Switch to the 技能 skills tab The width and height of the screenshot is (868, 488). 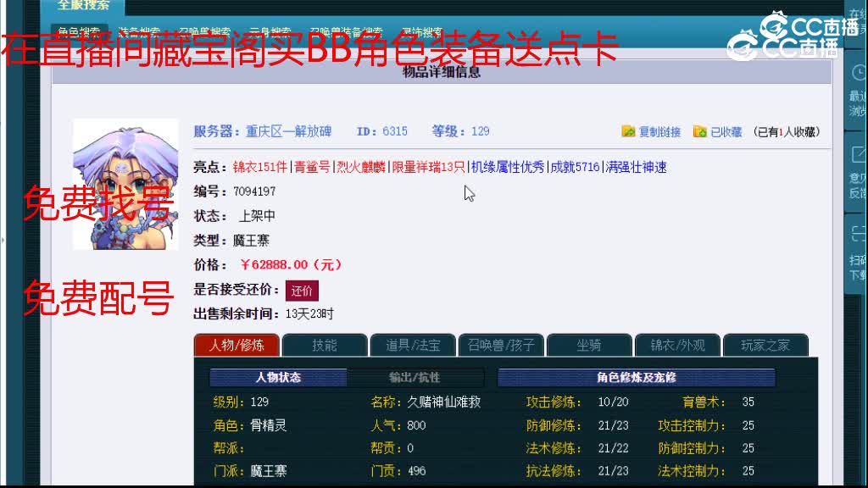pos(324,345)
